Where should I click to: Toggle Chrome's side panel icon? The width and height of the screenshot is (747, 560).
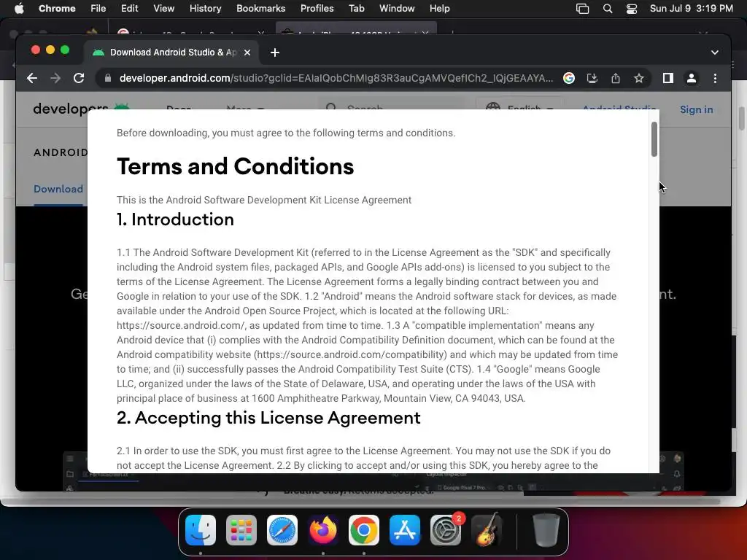coord(668,78)
